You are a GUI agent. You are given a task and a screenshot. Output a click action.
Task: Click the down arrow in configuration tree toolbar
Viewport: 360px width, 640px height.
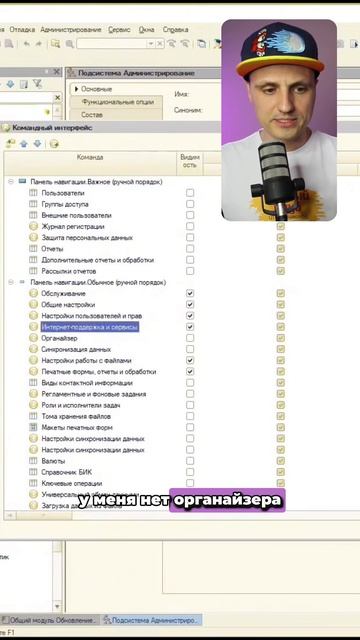click(x=10, y=84)
